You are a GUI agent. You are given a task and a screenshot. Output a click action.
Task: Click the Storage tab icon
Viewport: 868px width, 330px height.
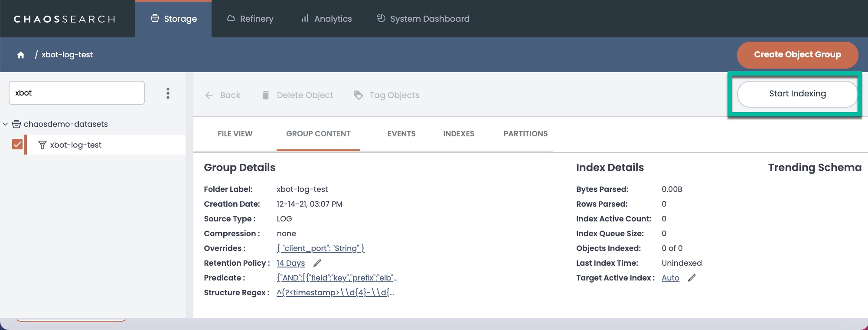pos(155,18)
